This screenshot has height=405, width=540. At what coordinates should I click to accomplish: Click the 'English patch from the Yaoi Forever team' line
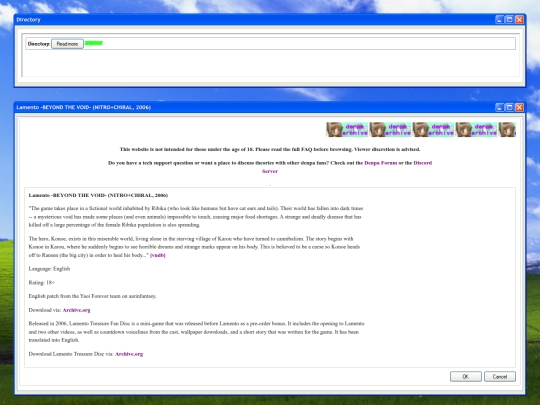click(x=92, y=296)
